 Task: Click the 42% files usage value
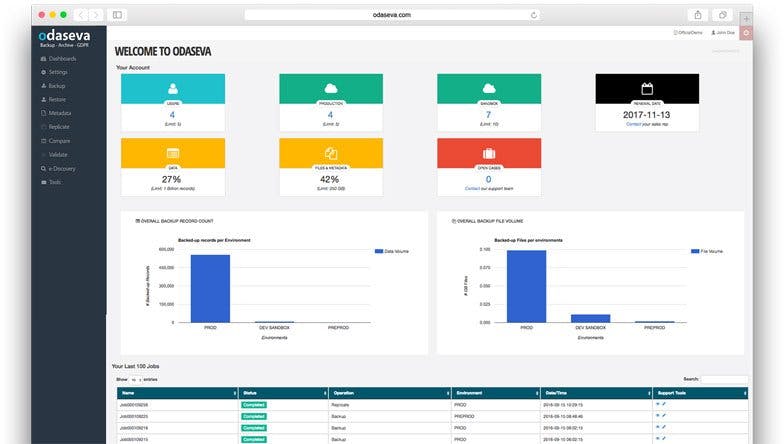point(330,180)
